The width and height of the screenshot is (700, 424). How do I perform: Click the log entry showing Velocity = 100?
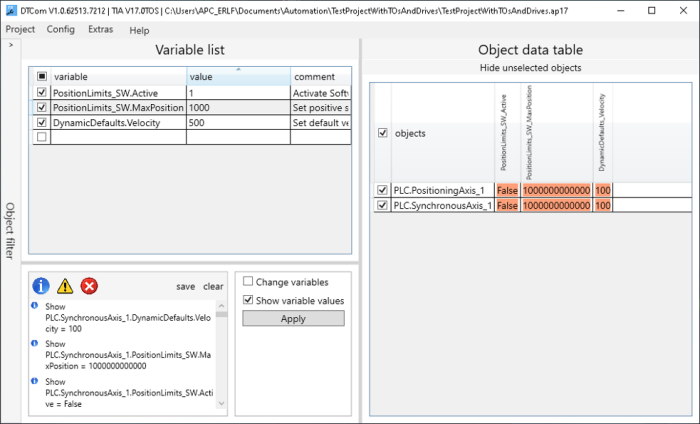(x=128, y=318)
